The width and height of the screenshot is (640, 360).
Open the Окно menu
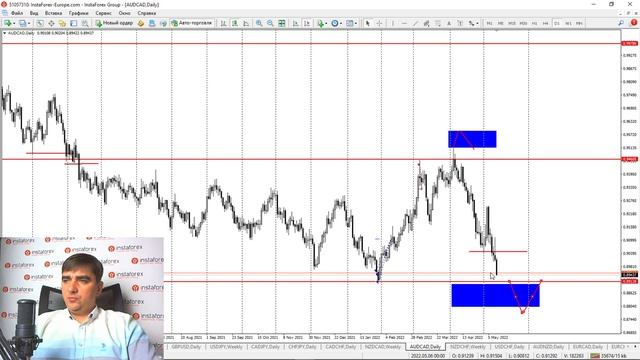tap(124, 13)
